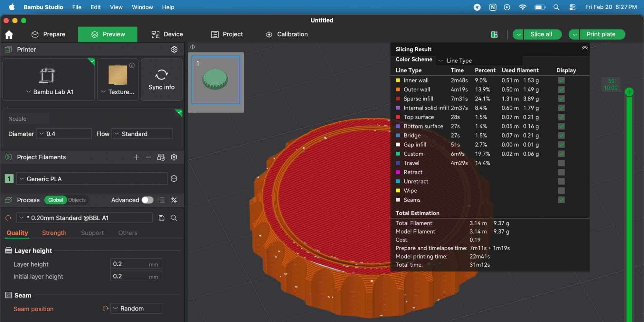
Task: Open nozzle Diameter dropdown
Action: 64,134
